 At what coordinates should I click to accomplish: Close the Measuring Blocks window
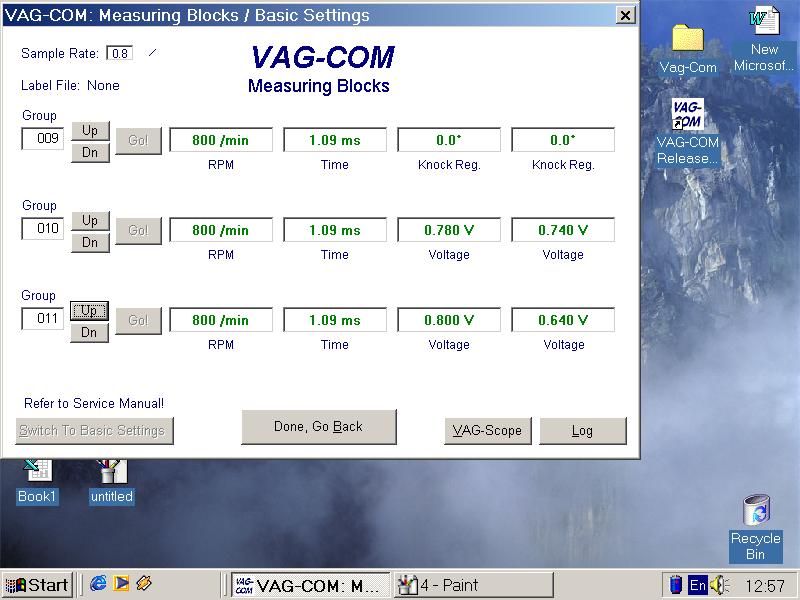point(625,15)
